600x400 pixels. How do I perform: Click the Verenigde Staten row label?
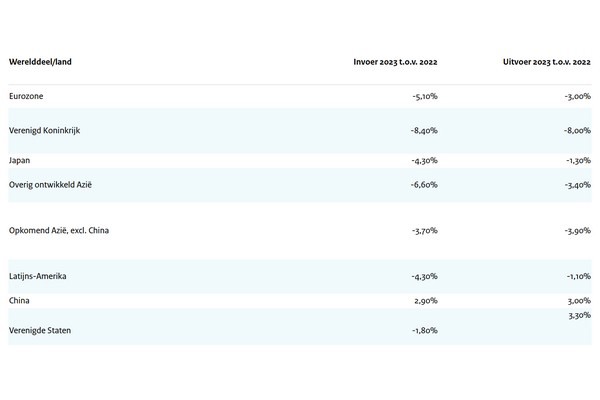coord(43,330)
